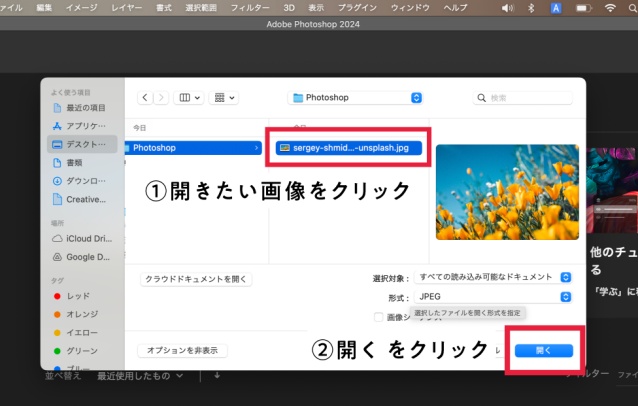Open the group-by grid options dropdown
This screenshot has height=406, width=638.
[x=224, y=98]
